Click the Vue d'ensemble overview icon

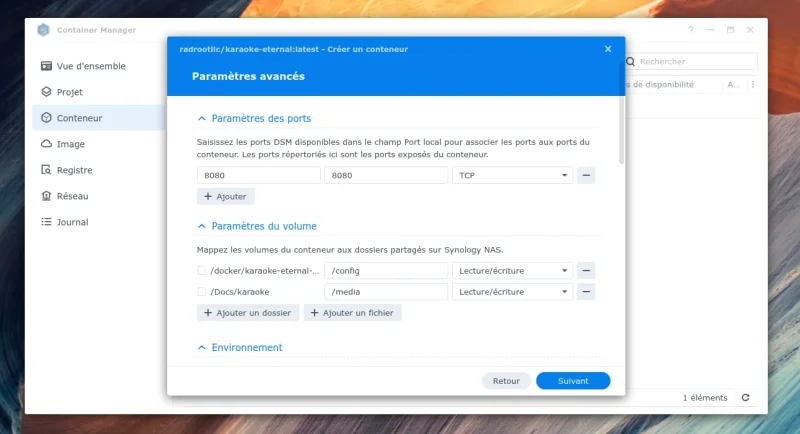(x=46, y=66)
